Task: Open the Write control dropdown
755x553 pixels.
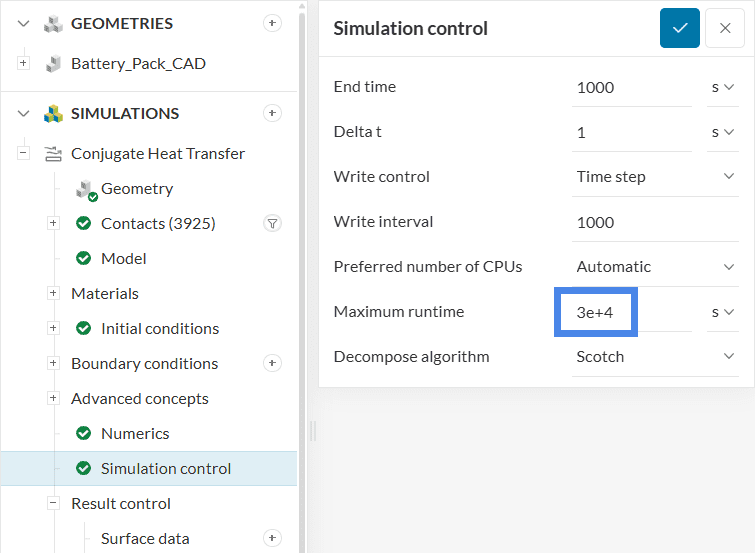Action: coord(655,177)
